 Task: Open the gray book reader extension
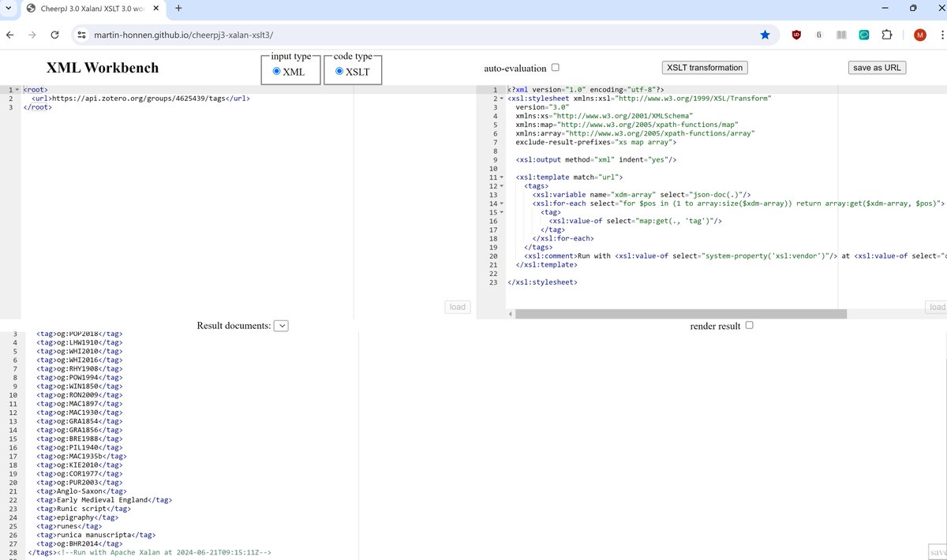tap(841, 35)
